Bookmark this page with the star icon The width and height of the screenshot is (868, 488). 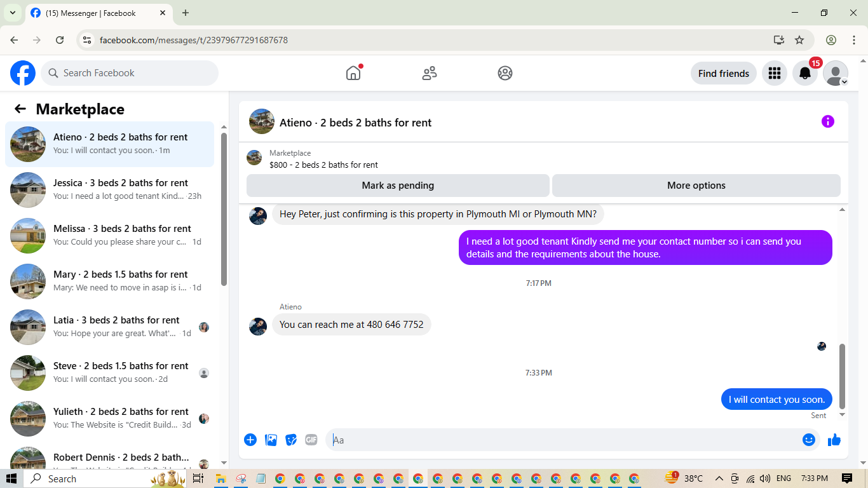[799, 40]
